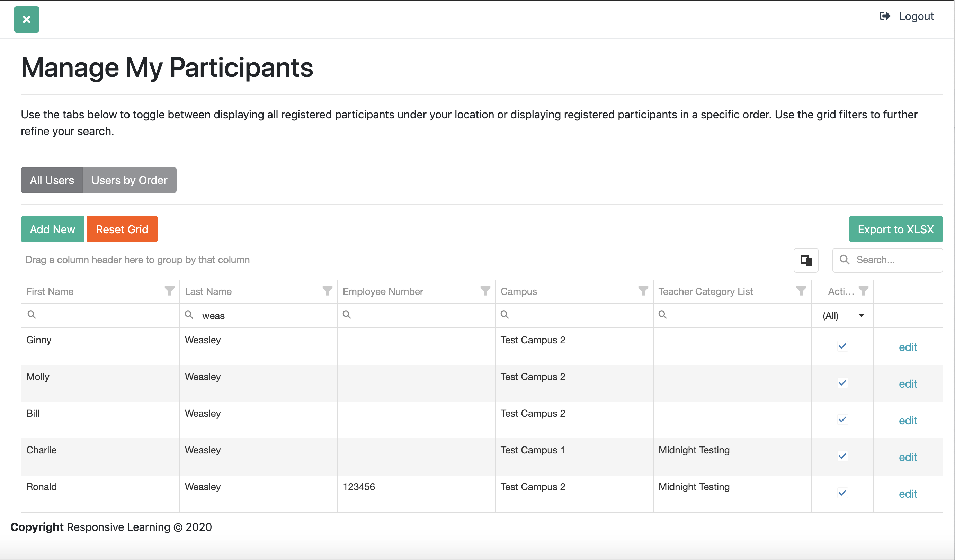Open Employee Number filter funnel icon
Screen dimensions: 955x560
(485, 291)
